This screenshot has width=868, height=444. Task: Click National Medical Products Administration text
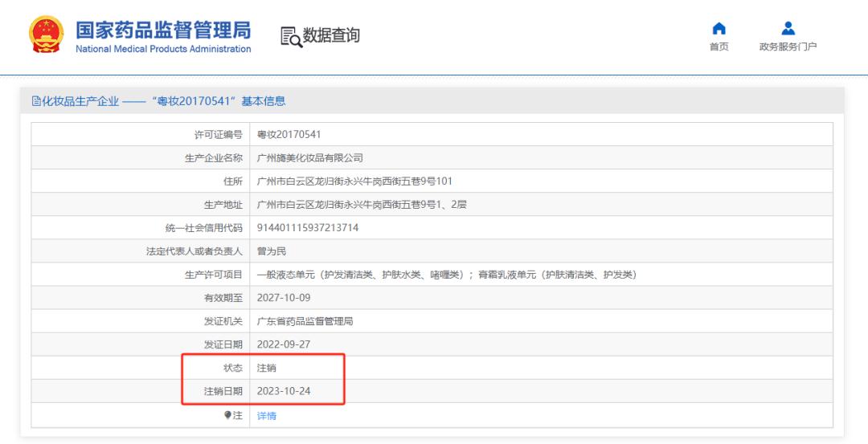(x=163, y=49)
